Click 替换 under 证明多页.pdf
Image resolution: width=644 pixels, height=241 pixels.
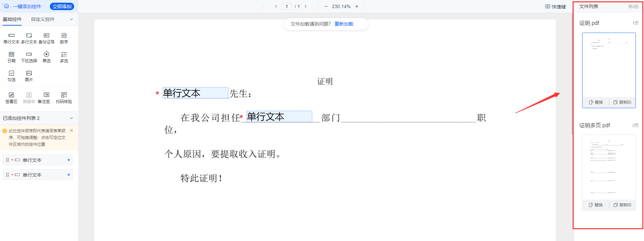[596, 205]
